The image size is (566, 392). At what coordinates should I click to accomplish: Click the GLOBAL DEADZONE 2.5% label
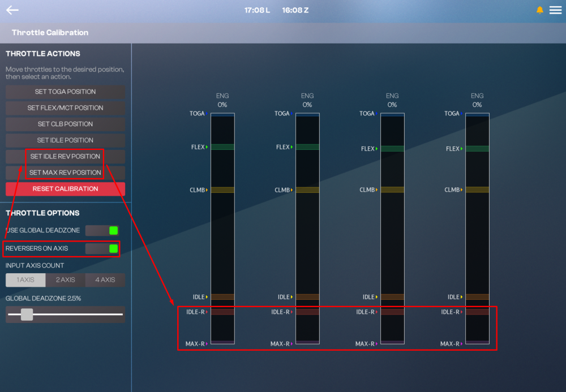click(x=44, y=298)
